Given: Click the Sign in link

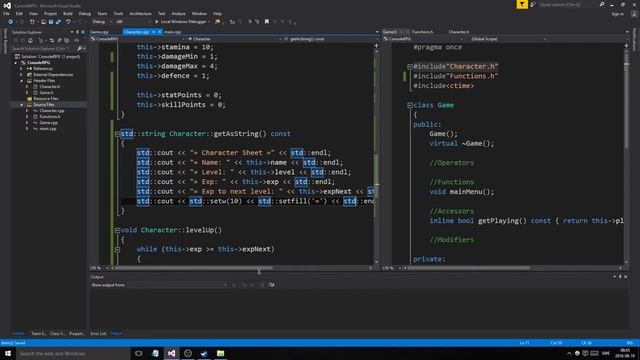Looking at the screenshot, I should pyautogui.click(x=618, y=14).
